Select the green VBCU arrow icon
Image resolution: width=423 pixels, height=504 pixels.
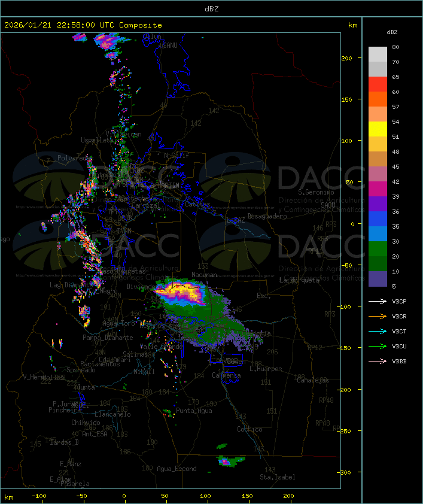click(378, 346)
